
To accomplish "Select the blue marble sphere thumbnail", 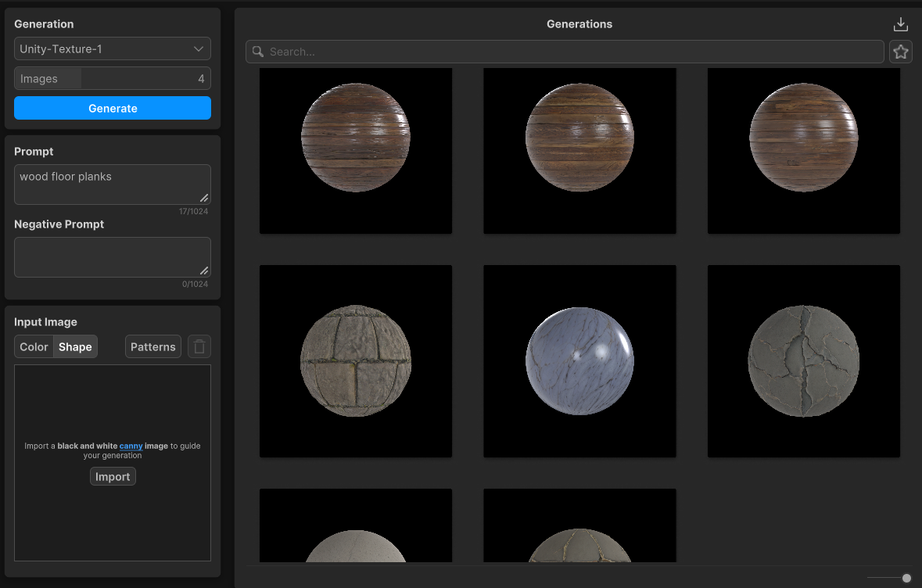I will coord(579,361).
